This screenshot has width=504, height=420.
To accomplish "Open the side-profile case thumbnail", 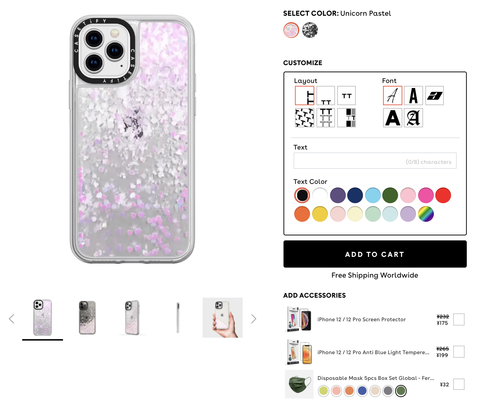I will [x=178, y=318].
